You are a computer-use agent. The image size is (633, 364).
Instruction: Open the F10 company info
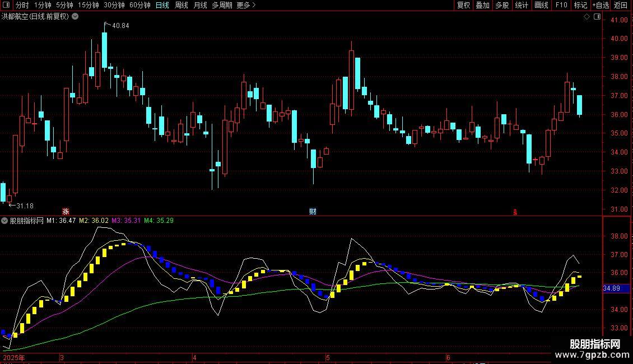561,5
